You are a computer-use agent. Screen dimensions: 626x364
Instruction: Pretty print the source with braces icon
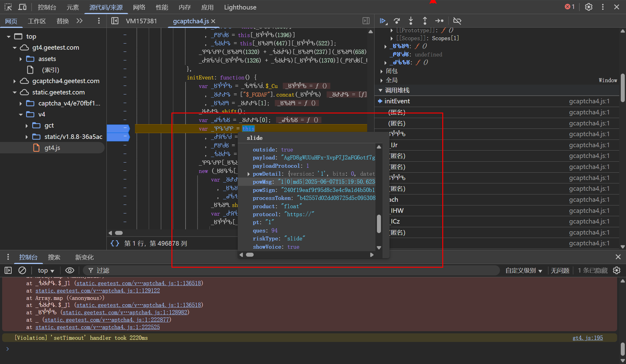click(x=115, y=243)
